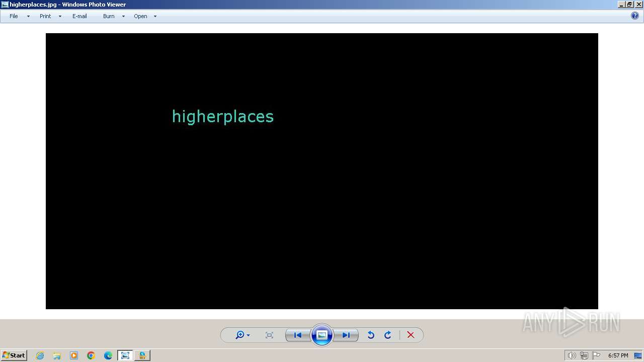Rotate image counterclockwise

click(371, 335)
